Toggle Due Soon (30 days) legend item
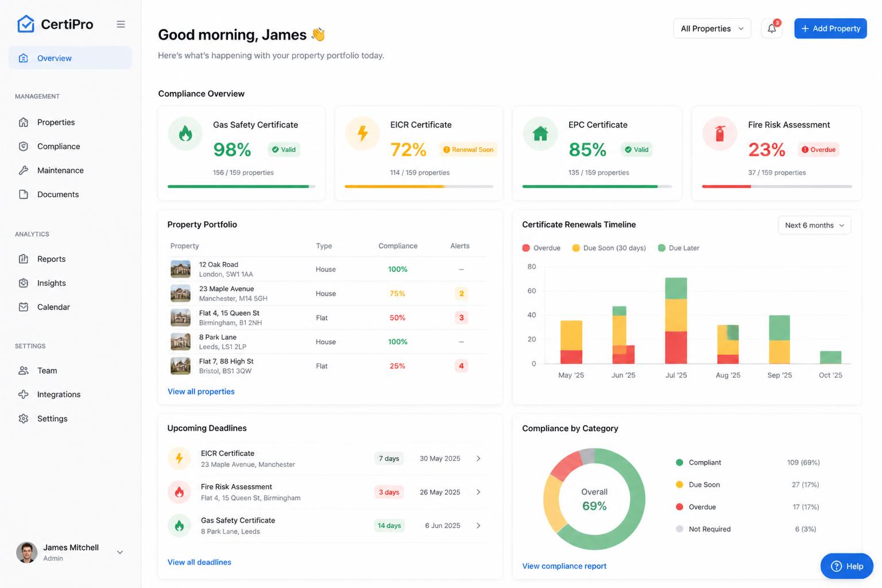This screenshot has width=882, height=588. pyautogui.click(x=609, y=248)
